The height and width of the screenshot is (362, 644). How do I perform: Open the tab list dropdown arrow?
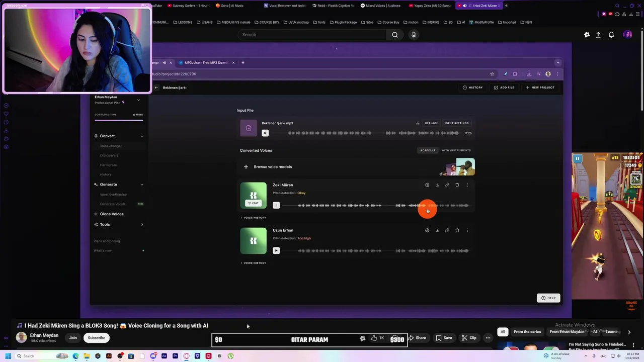[557, 63]
